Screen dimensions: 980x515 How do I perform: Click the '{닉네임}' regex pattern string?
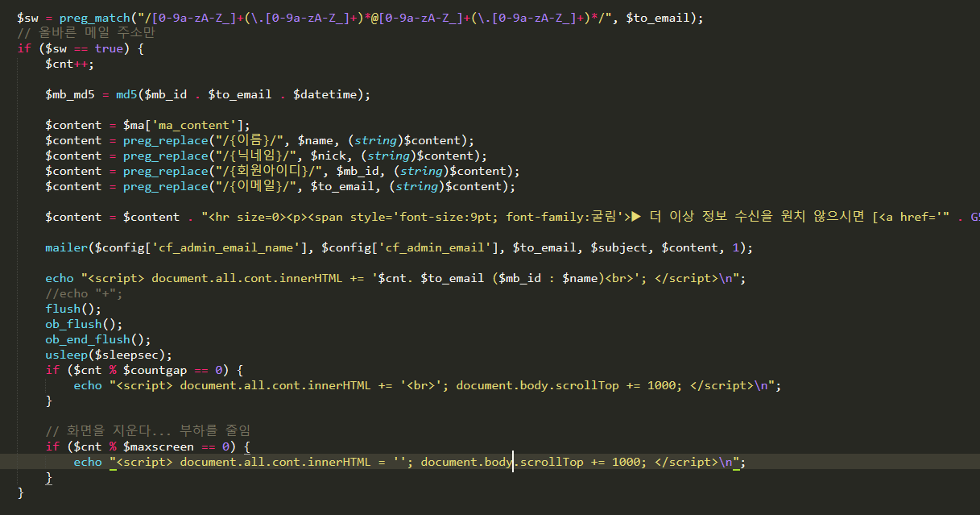tap(256, 156)
